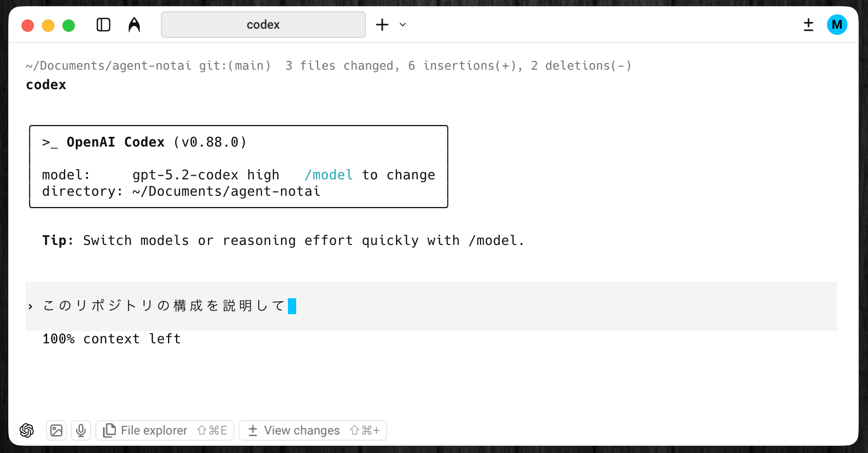The image size is (868, 453).
Task: Maximize the window with green button
Action: tap(69, 26)
